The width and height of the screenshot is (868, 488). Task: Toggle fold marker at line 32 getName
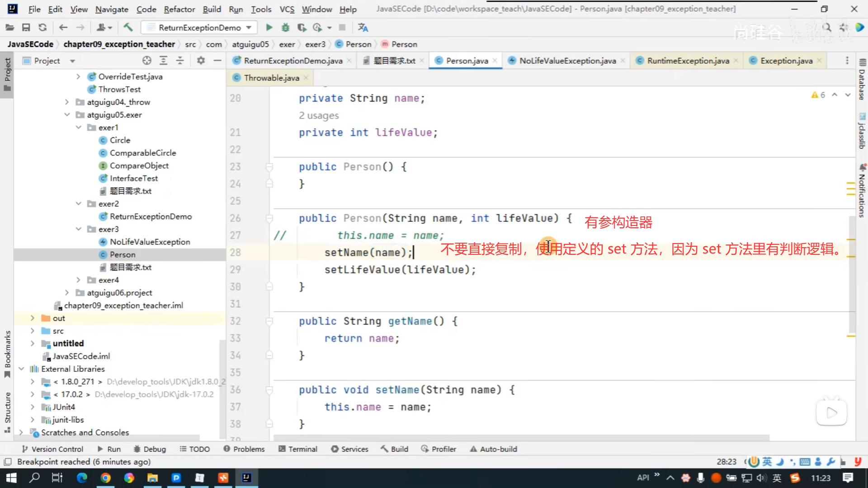point(269,321)
